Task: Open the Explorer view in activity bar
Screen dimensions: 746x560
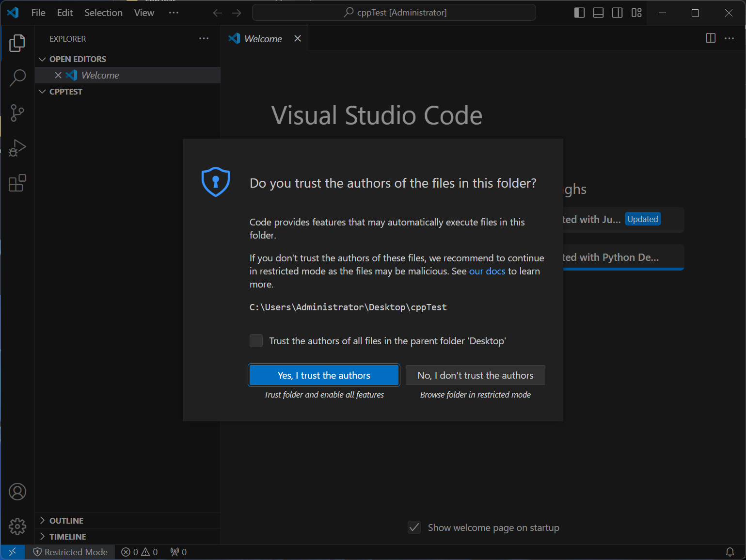Action: (x=17, y=43)
